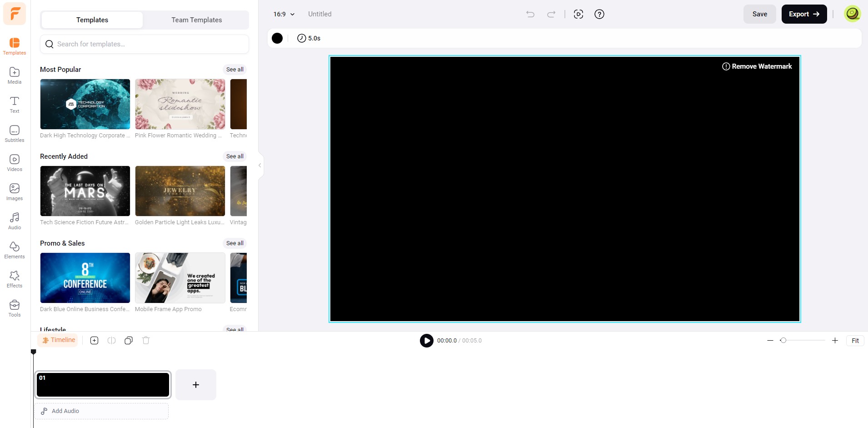The height and width of the screenshot is (428, 868).
Task: Open the 16:9 aspect ratio dropdown
Action: [284, 14]
